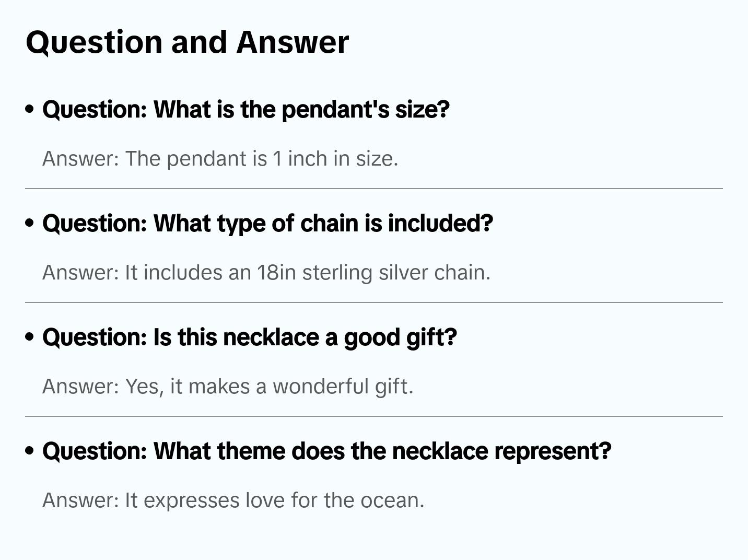Click the answer about 1 inch pendant size

pyautogui.click(x=220, y=159)
